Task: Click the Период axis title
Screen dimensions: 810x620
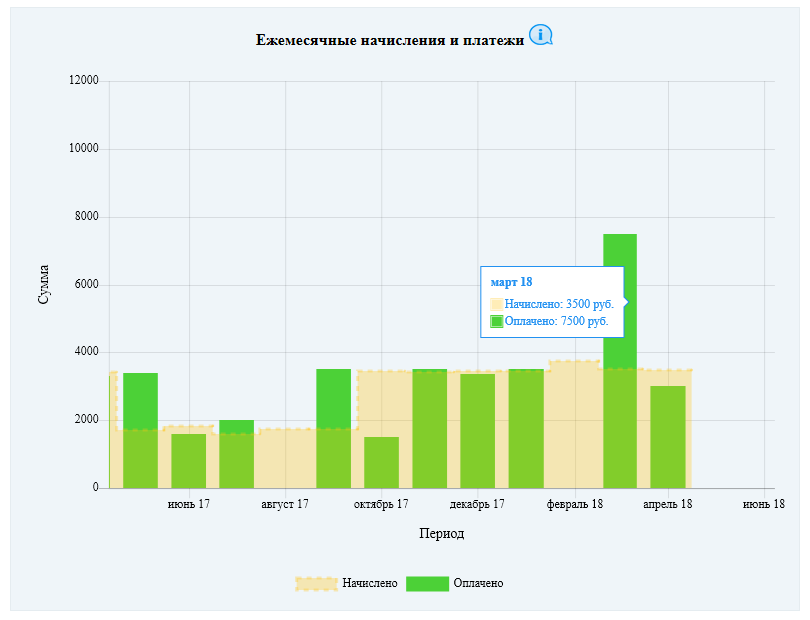Action: click(x=442, y=533)
